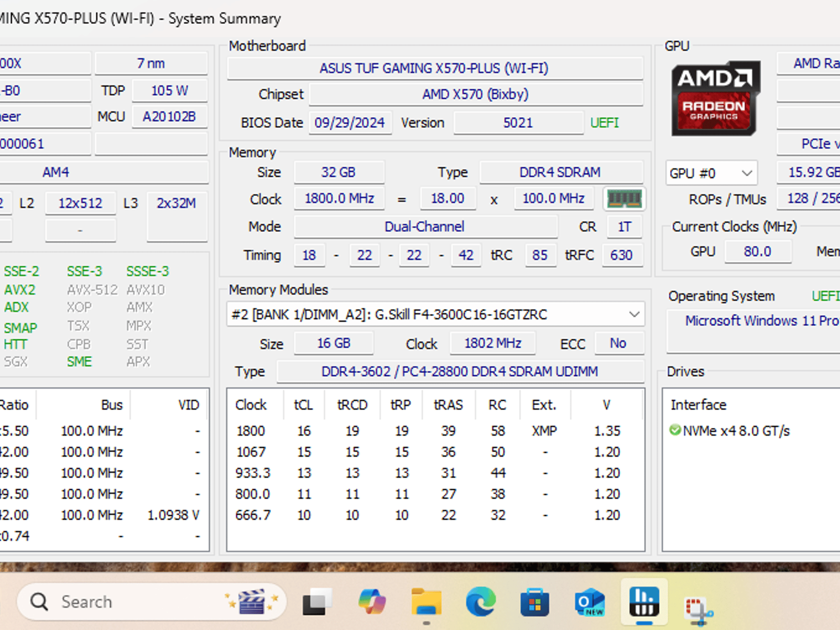The width and height of the screenshot is (840, 630).
Task: Click the GPU clock value 80.0
Action: click(758, 251)
